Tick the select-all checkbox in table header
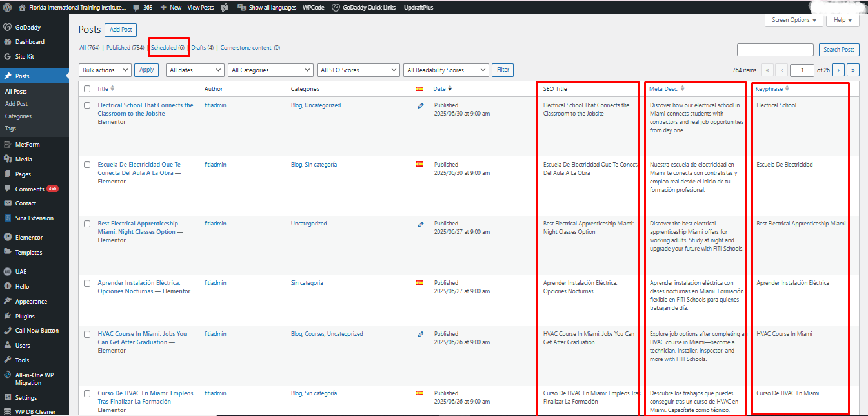 pos(87,89)
